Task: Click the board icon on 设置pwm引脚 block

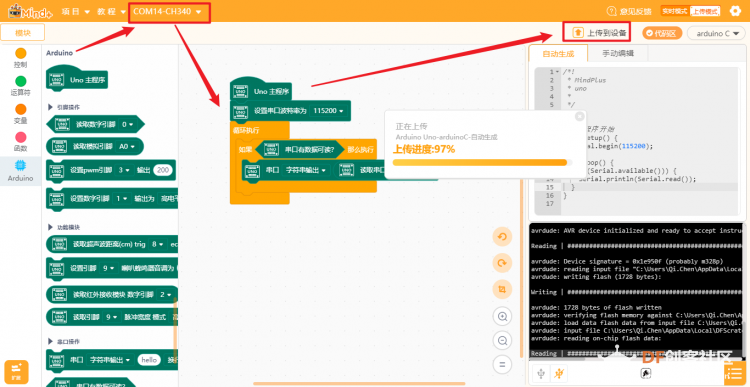Action: (57, 170)
